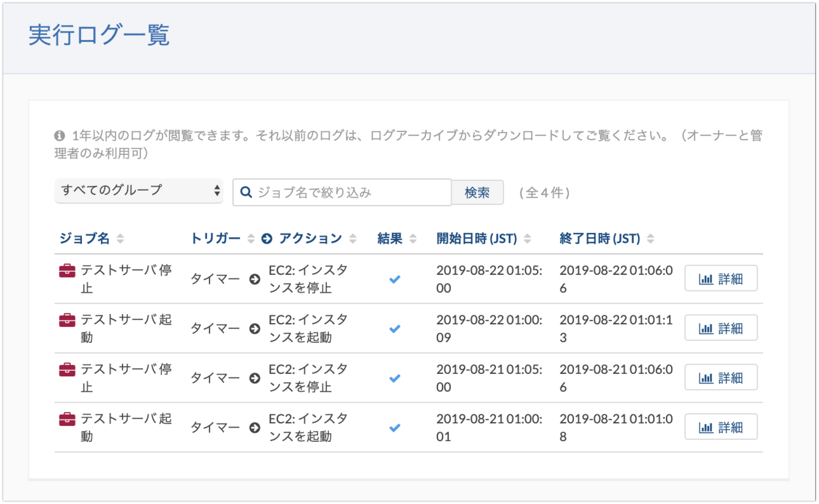The width and height of the screenshot is (819, 504).
Task: Click EC2: インスタンスを起動 in 2019-08-21 row
Action: (308, 427)
